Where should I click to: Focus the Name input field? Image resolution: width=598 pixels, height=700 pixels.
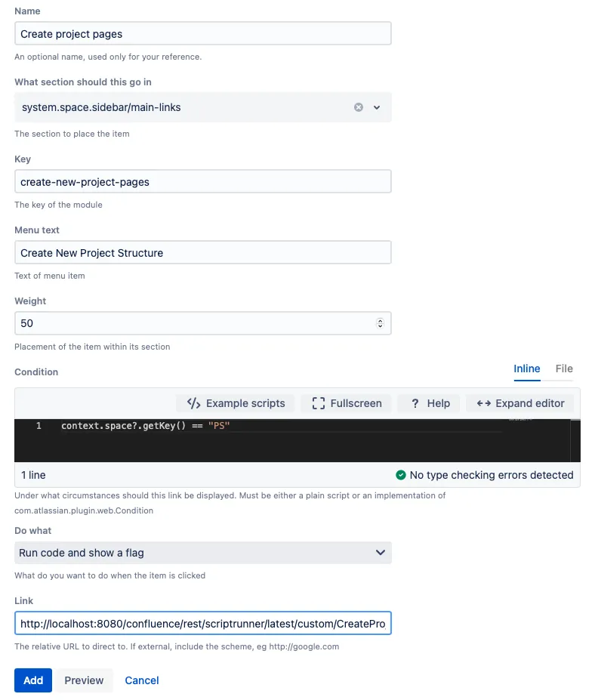[x=203, y=33]
